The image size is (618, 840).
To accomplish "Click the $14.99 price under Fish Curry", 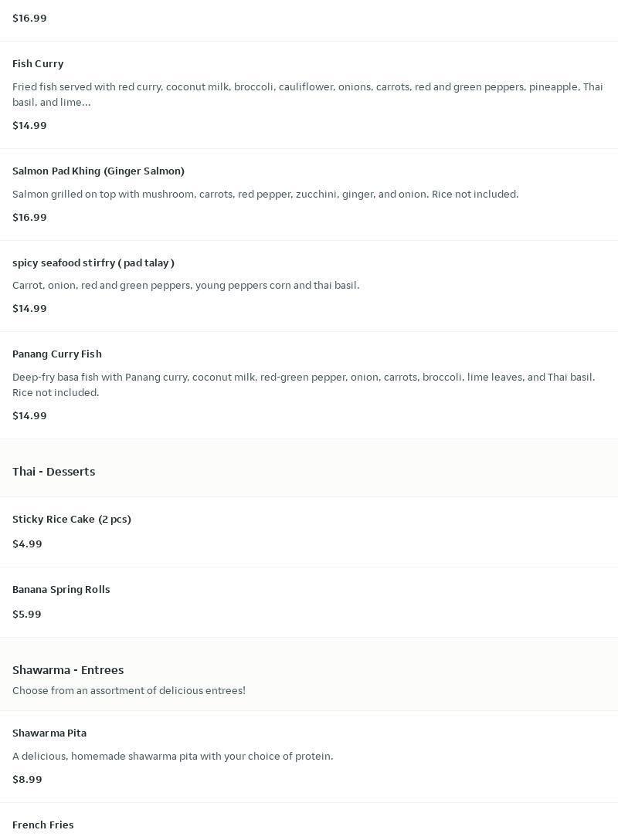I will click(x=29, y=125).
